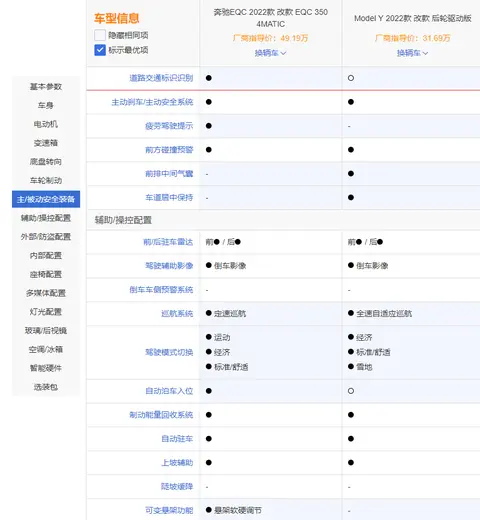The width and height of the screenshot is (480, 520).
Task: Open the 车道居中保持 link
Action: pyautogui.click(x=169, y=198)
